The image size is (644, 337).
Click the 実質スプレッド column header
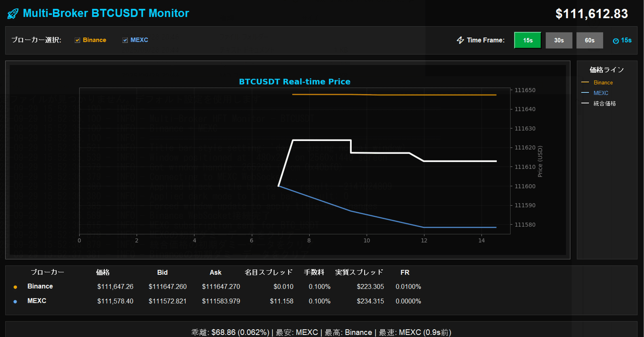[x=359, y=272]
